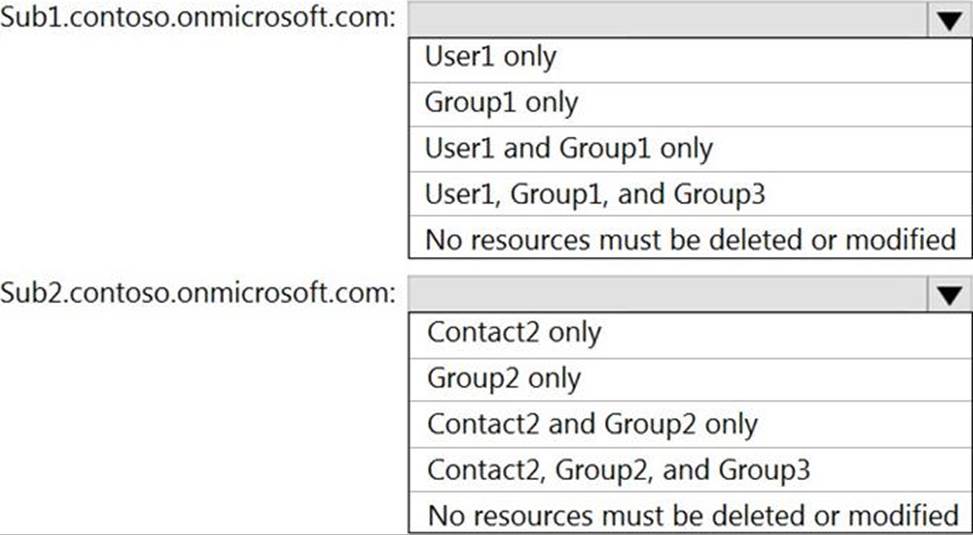
Task: Select 'User1 only' option
Action: coord(690,60)
